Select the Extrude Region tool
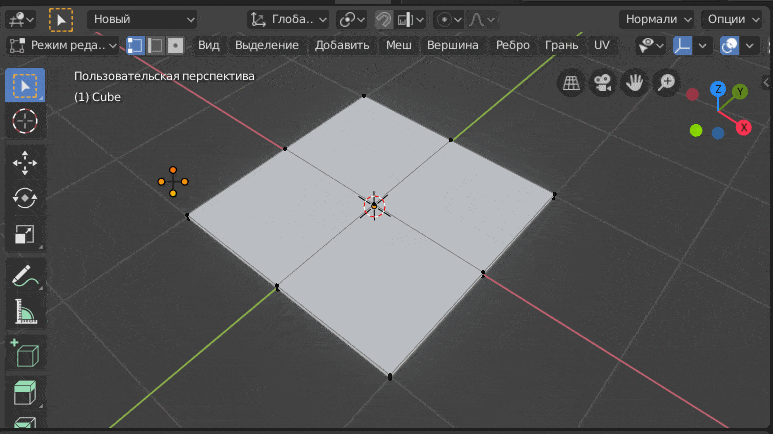Viewport: 773px width, 434px height. tap(25, 393)
